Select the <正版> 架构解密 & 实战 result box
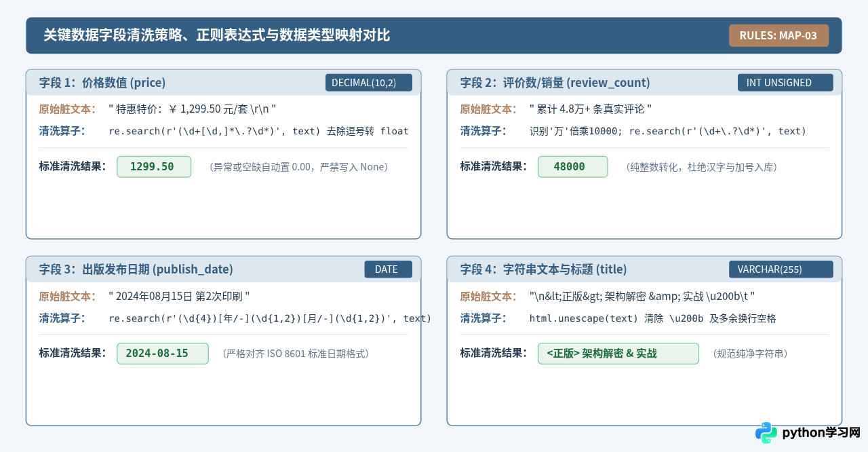 [x=618, y=354]
